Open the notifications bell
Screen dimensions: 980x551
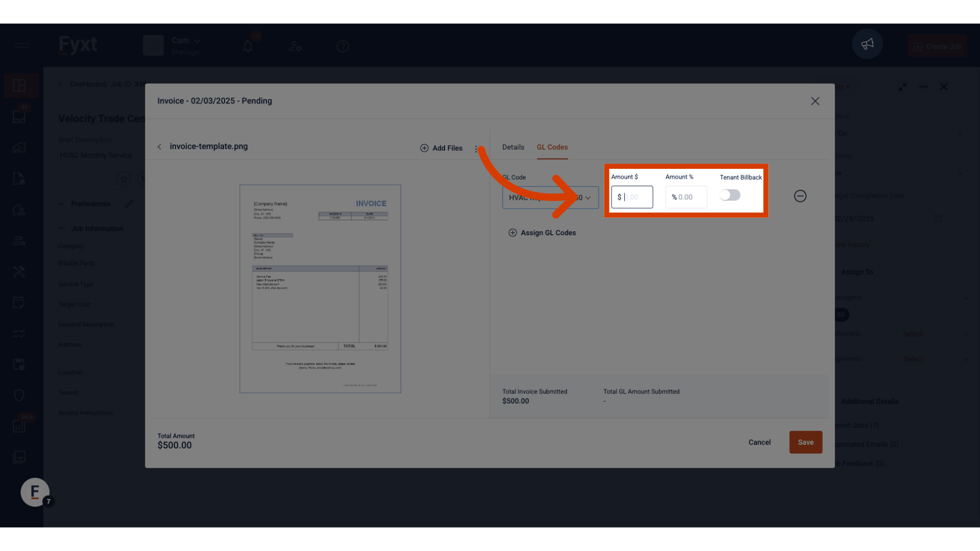pyautogui.click(x=248, y=46)
